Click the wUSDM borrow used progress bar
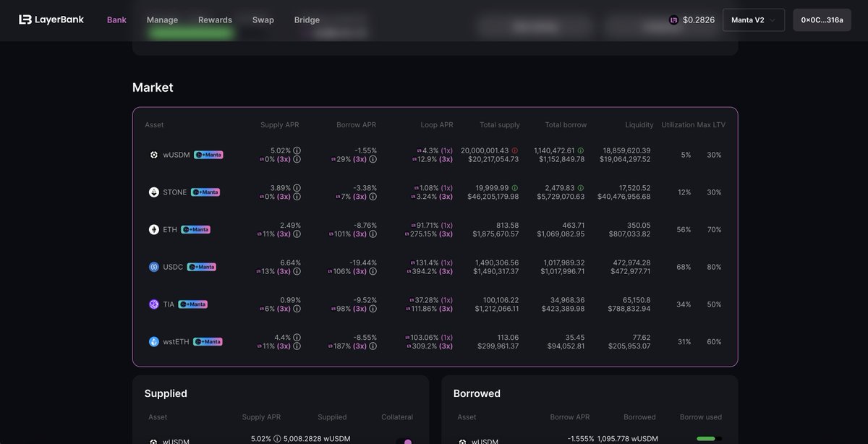The width and height of the screenshot is (868, 444). tap(709, 439)
